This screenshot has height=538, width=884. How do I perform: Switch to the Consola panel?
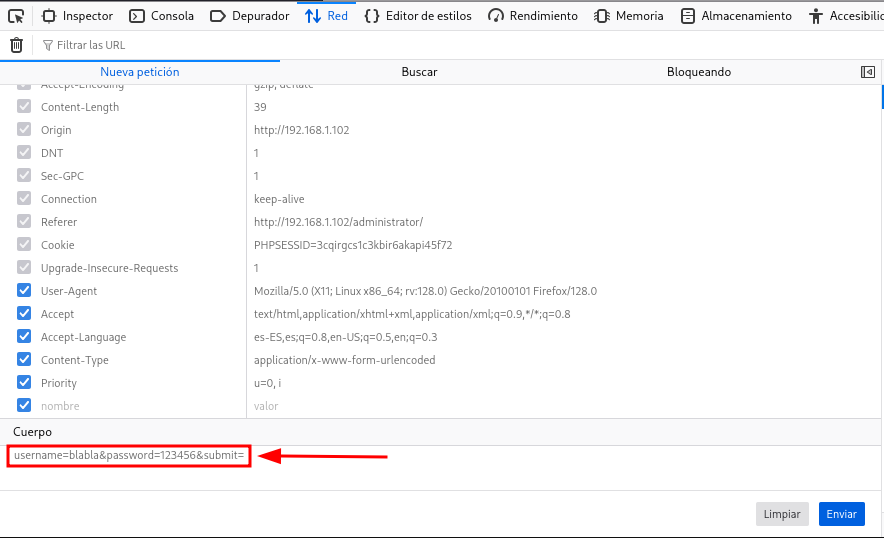click(x=163, y=16)
